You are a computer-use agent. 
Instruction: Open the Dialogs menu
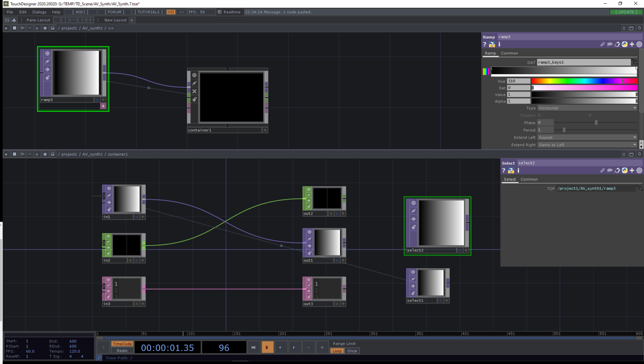[39, 12]
